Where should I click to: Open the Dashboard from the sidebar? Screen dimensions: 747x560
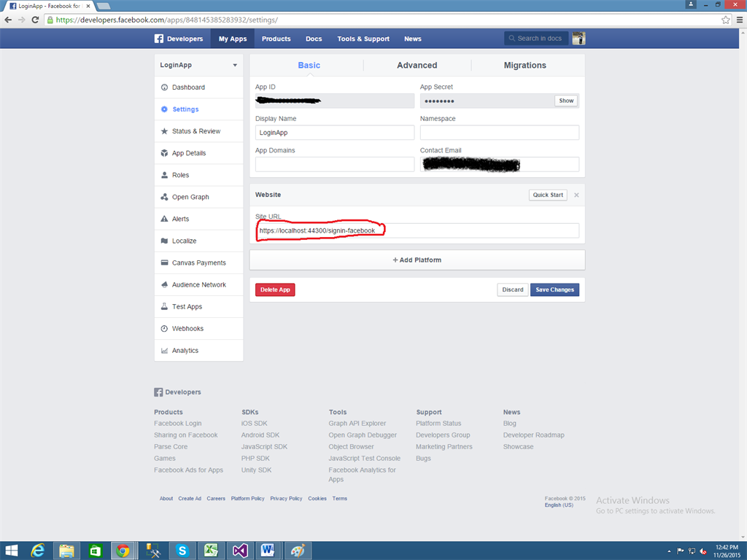click(x=185, y=87)
